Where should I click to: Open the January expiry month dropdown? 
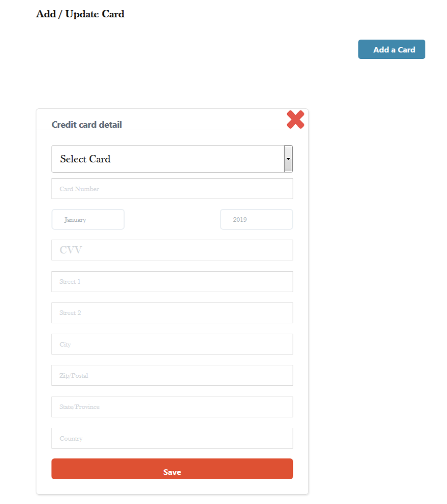point(88,219)
